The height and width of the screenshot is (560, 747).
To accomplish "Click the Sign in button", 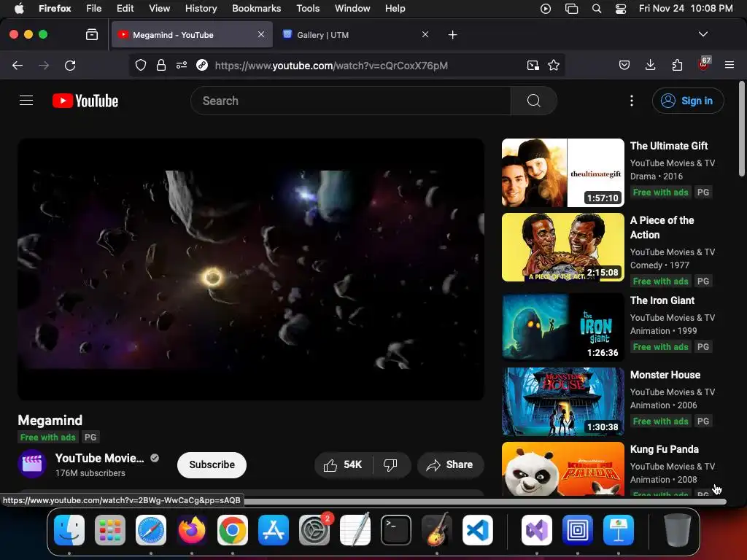I will tap(688, 101).
